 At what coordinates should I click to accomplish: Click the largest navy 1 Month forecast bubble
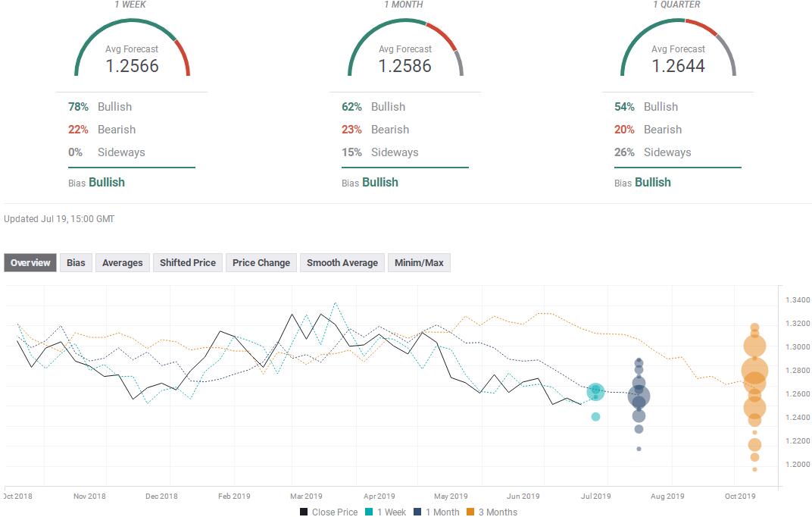pos(639,396)
